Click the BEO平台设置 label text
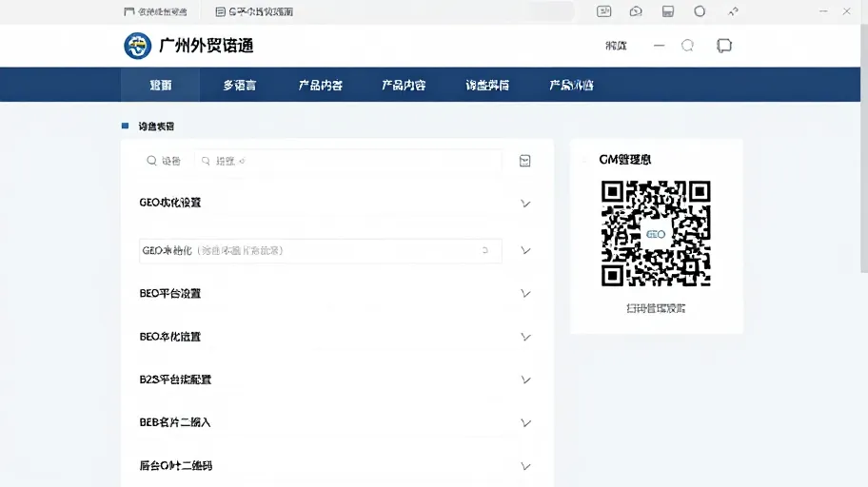Screen dimensions: 868x487 [170, 293]
